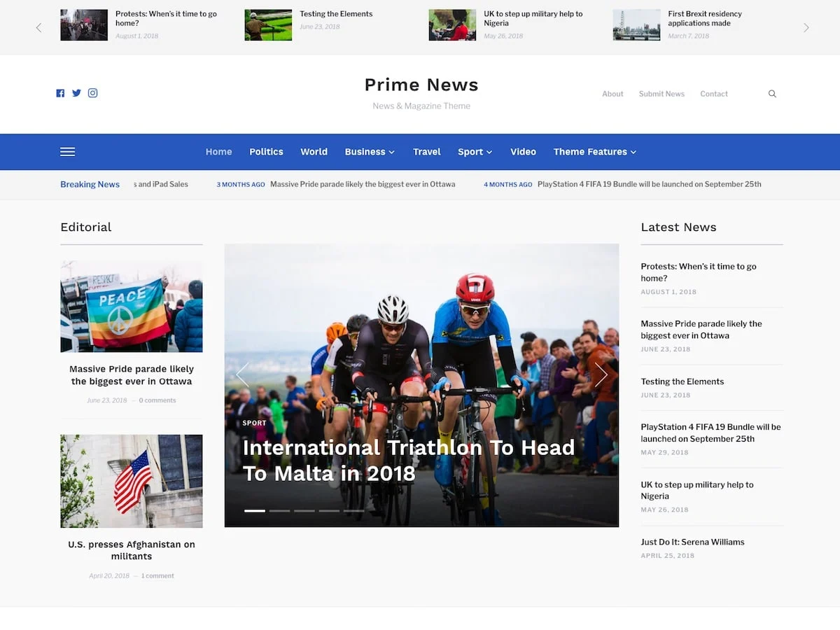The image size is (840, 630).
Task: Open the International Triathlon slider headline
Action: 409,460
